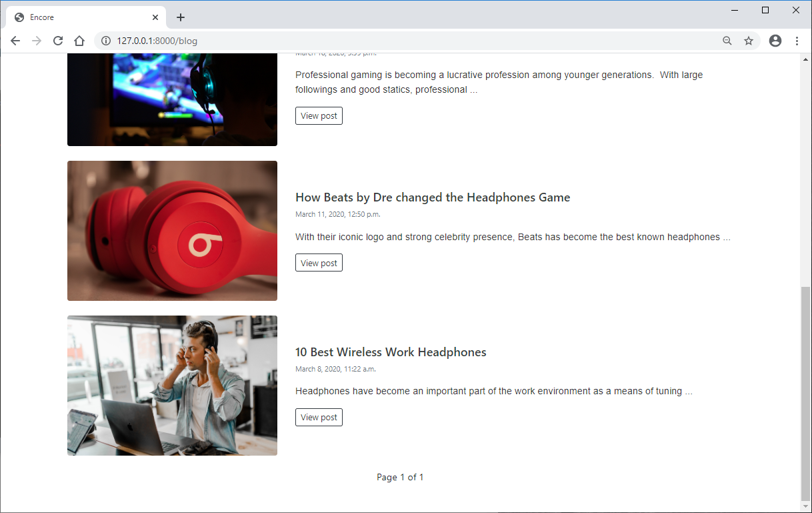This screenshot has width=812, height=513.
Task: Click the excerpt starting 'Professional gaming is becoming'
Action: [x=499, y=82]
